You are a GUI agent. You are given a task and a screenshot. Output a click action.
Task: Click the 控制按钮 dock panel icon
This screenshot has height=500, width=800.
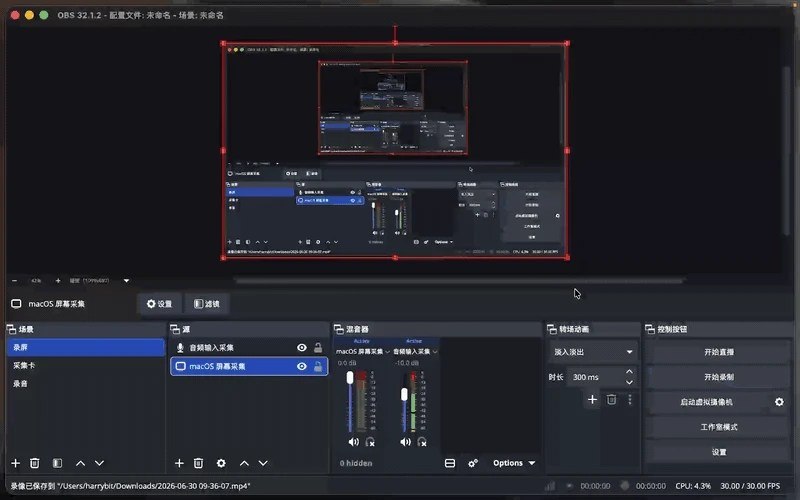[650, 329]
